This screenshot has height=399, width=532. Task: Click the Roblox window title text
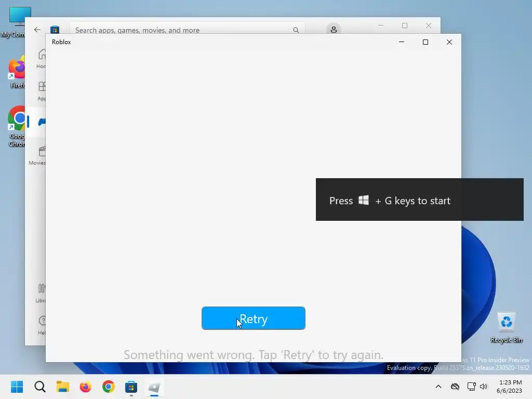[61, 42]
